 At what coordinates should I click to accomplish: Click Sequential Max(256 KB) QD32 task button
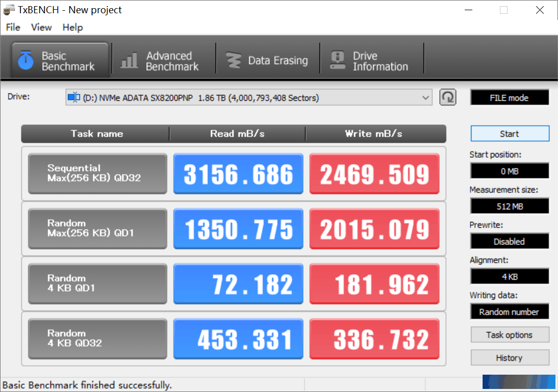pos(97,173)
